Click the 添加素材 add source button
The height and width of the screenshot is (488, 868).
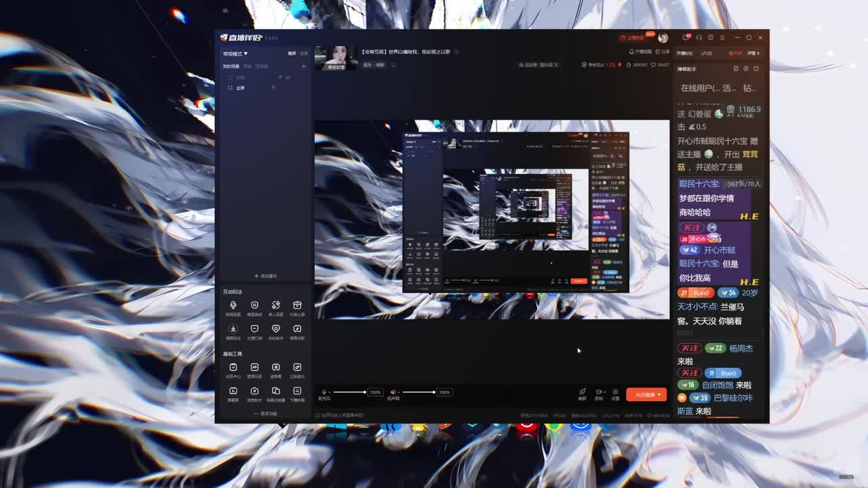(265, 276)
